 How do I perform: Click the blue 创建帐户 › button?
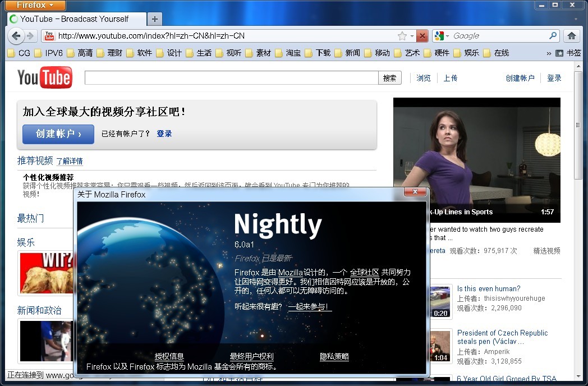point(58,134)
